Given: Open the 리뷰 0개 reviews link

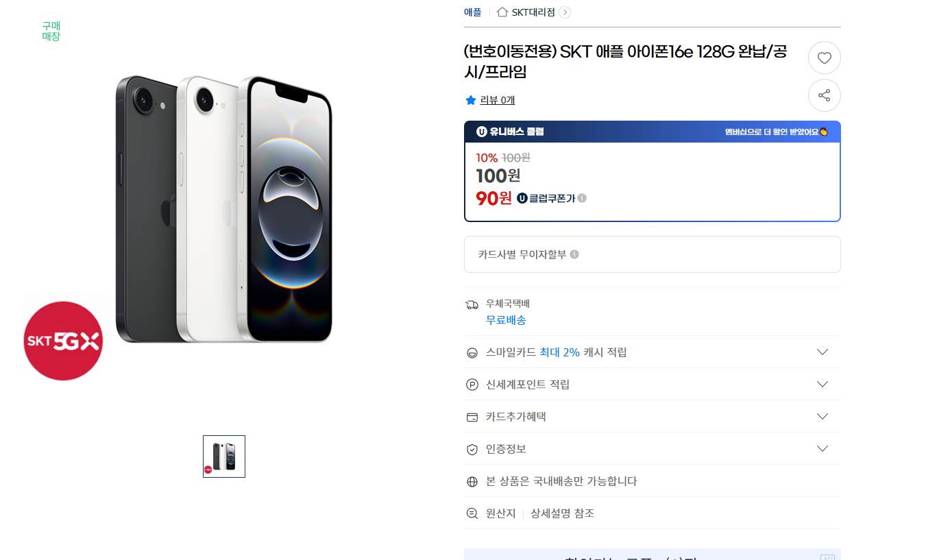Looking at the screenshot, I should [498, 100].
